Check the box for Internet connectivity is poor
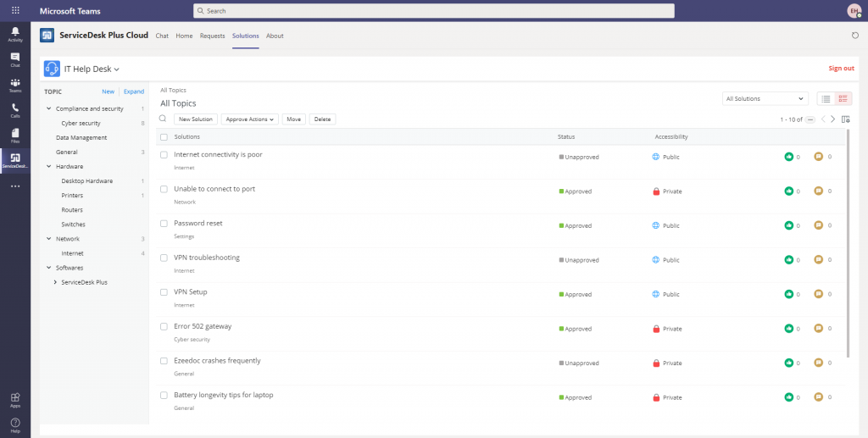This screenshot has width=868, height=438. (164, 155)
